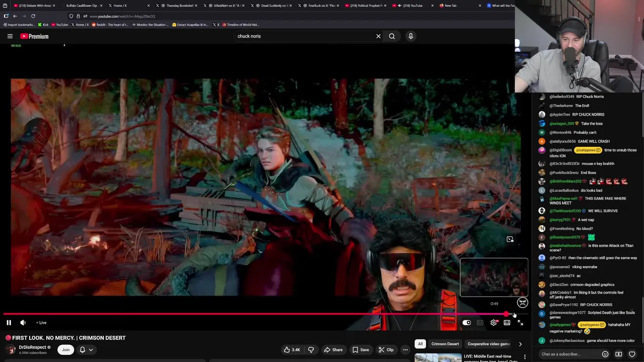The image size is (644, 362).
Task: Dislike the video with thumbs down
Action: 311,350
